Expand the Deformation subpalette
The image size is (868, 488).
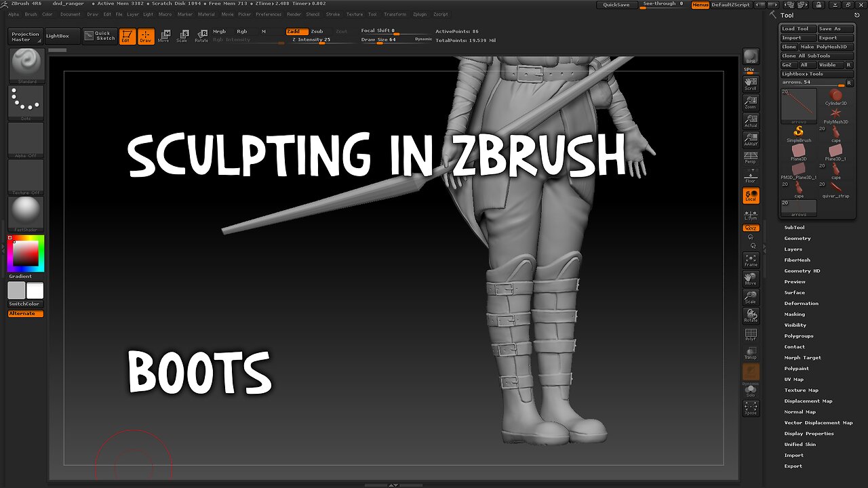(x=802, y=304)
